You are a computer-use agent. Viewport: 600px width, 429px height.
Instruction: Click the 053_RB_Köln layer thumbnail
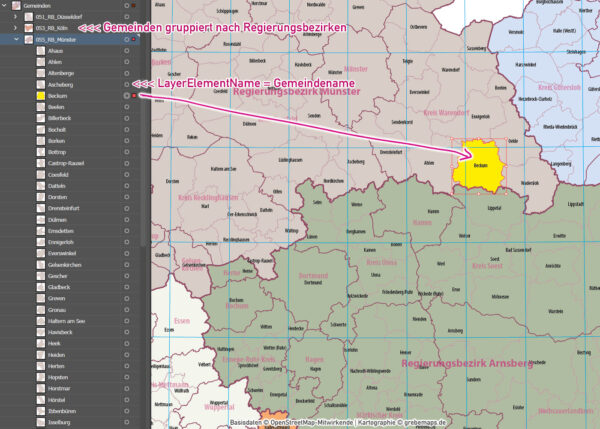[29, 28]
